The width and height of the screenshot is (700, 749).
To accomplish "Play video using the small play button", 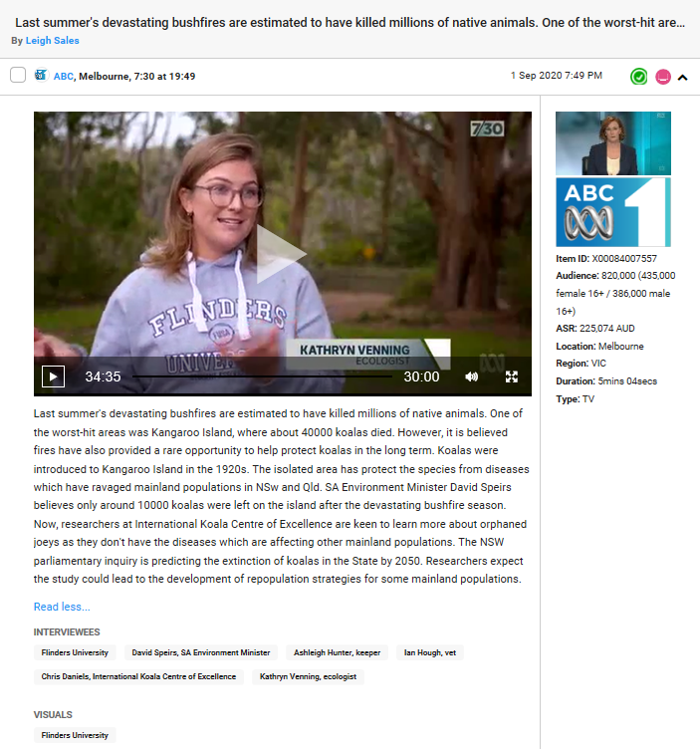I will pos(53,376).
